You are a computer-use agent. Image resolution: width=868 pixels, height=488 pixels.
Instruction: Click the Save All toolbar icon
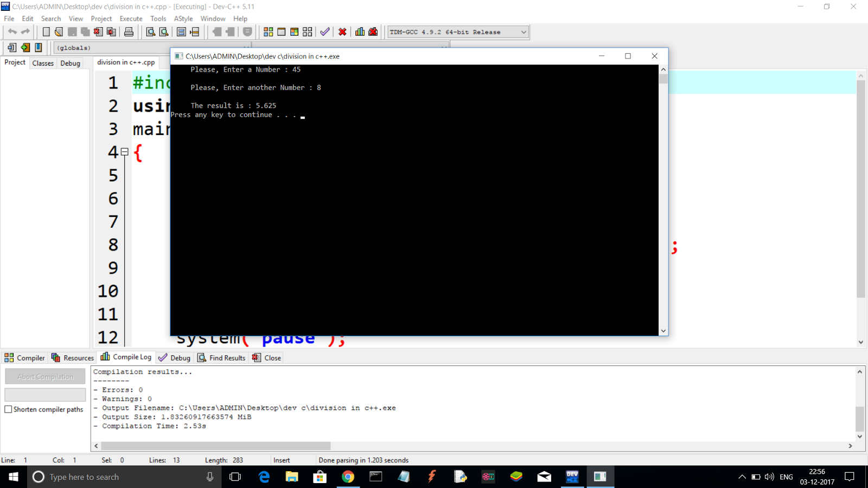85,32
